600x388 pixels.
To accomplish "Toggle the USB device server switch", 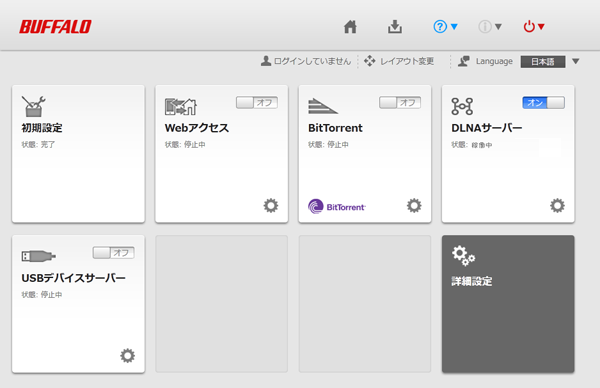I will (x=113, y=253).
